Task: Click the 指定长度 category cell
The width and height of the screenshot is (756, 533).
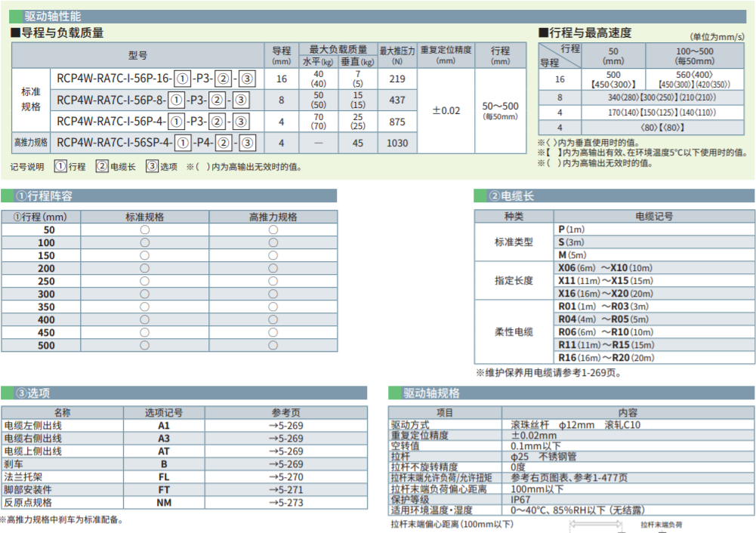Action: pyautogui.click(x=514, y=281)
